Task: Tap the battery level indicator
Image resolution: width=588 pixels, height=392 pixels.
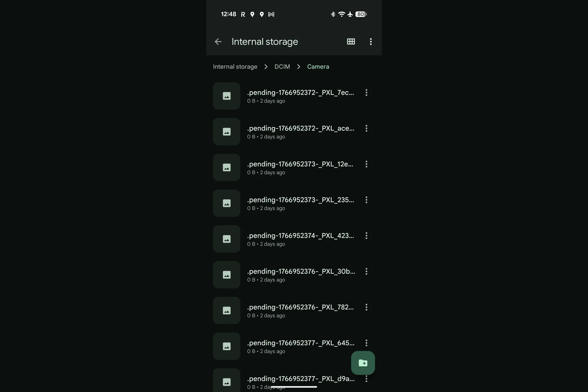Action: pos(361,14)
